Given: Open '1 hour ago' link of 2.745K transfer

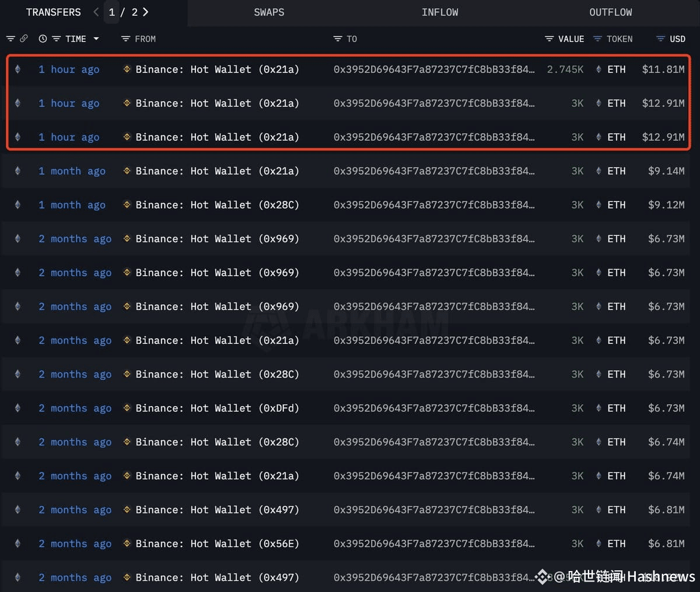Looking at the screenshot, I should [x=69, y=69].
